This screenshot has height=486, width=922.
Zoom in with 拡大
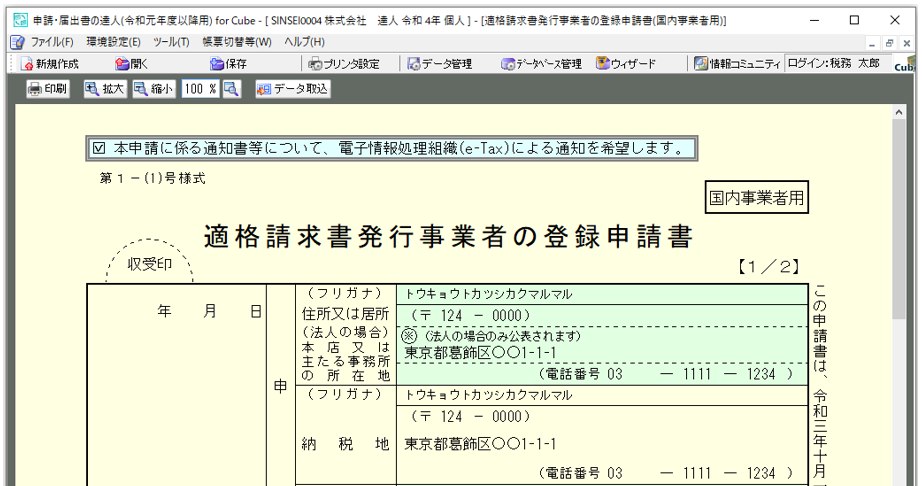105,89
